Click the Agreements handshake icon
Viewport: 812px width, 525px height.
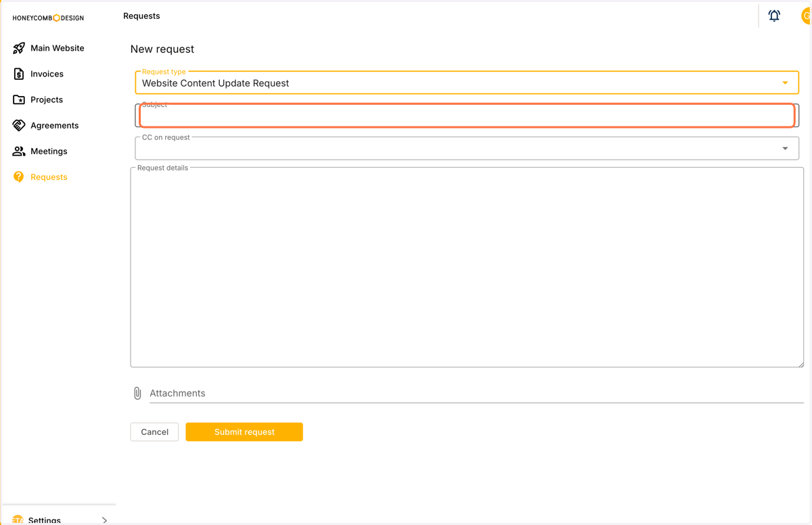[x=19, y=125]
